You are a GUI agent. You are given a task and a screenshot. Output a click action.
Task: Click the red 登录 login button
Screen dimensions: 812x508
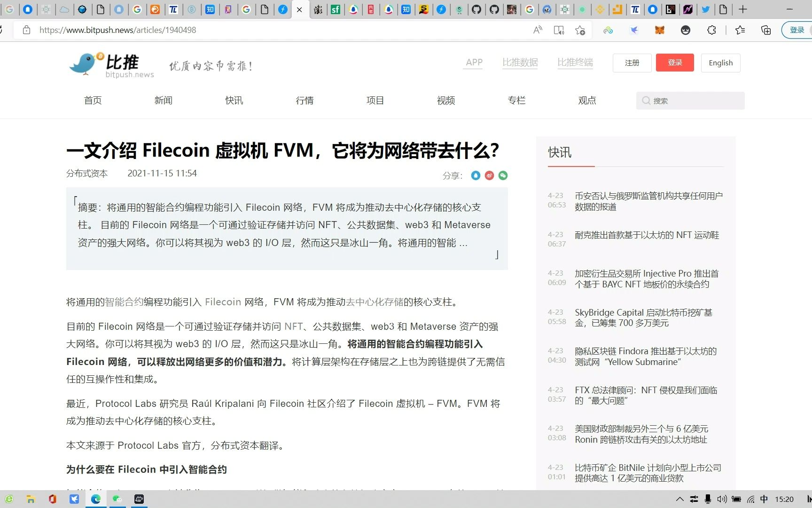point(675,63)
